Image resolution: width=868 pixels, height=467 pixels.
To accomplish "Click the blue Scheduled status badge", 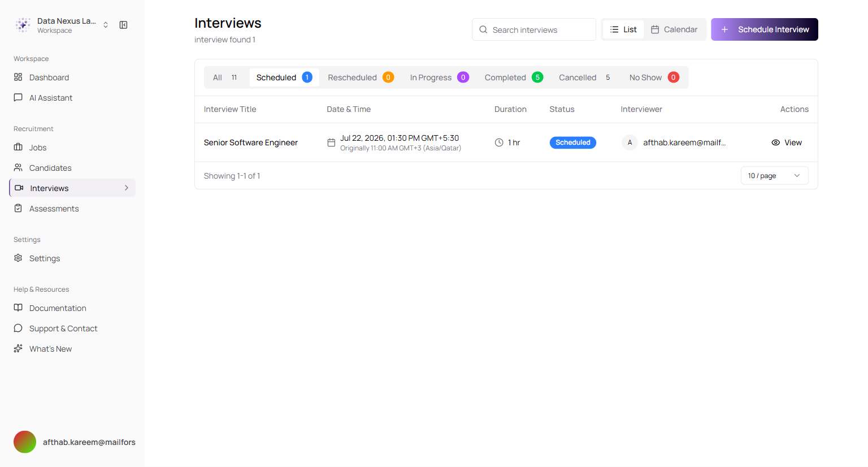I will [572, 142].
